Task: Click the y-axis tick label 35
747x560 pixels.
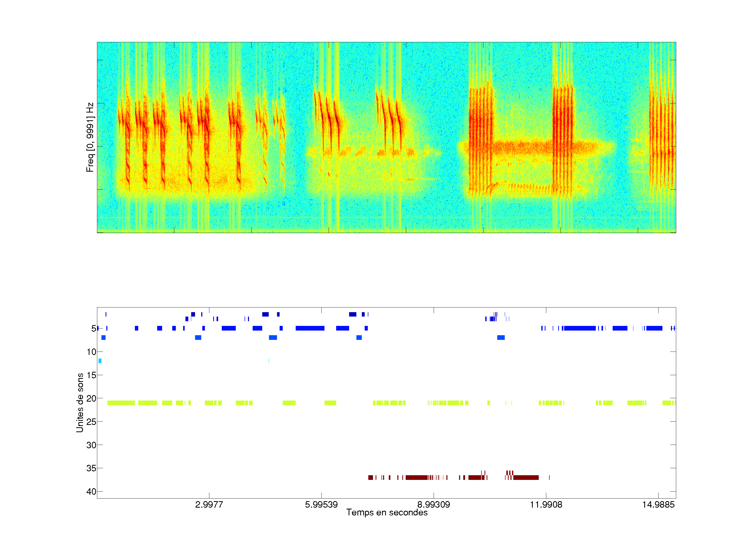Action: 91,468
